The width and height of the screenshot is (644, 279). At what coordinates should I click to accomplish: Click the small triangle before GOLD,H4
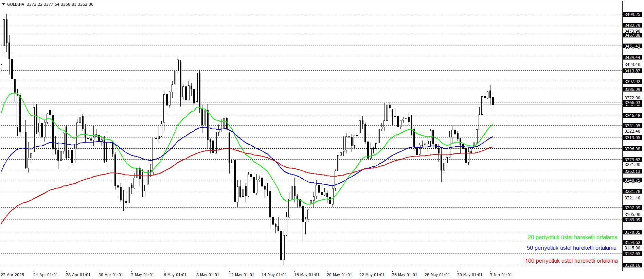4,4
